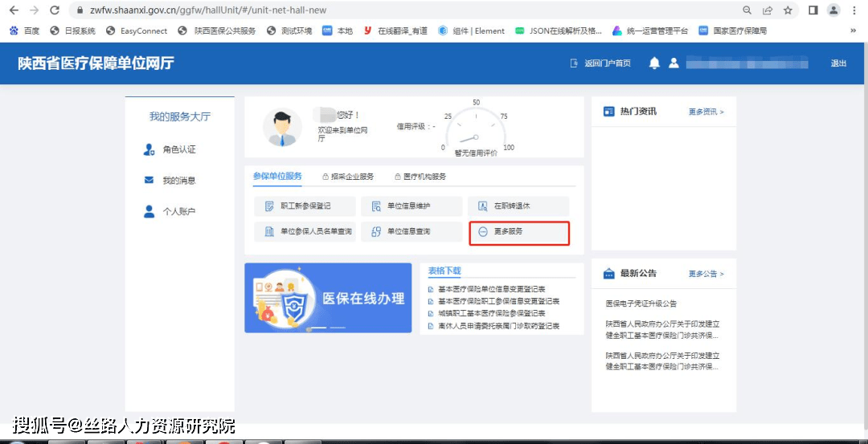Open 单位信息查询 service
Image resolution: width=868 pixels, height=444 pixels.
point(411,232)
